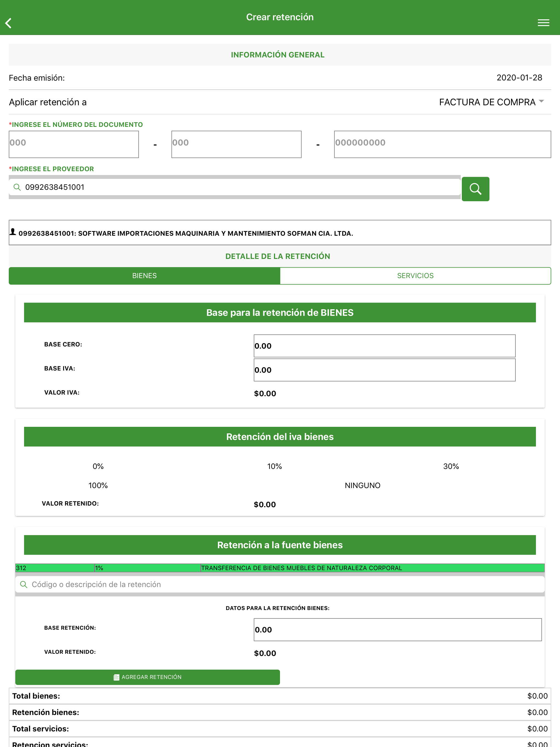Click the Aplicar retención a label
The image size is (560, 747).
click(x=48, y=102)
